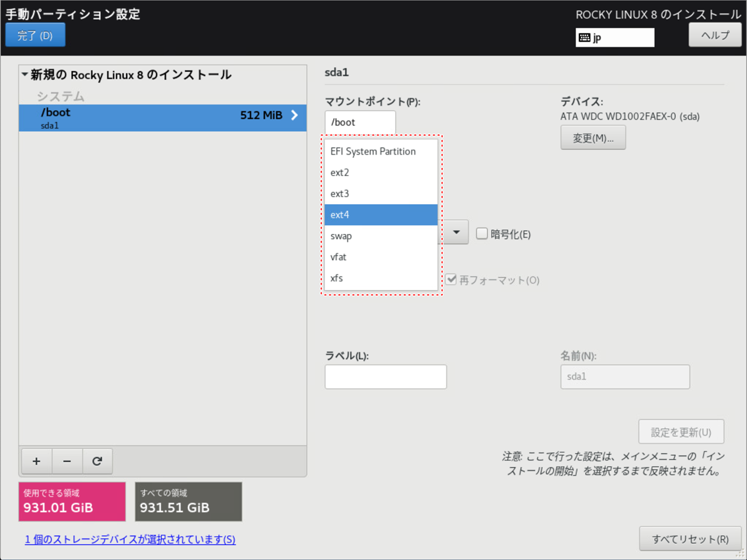Collapse the 新規の Rocky Linux 8 tree
The height and width of the screenshot is (560, 747).
[25, 75]
